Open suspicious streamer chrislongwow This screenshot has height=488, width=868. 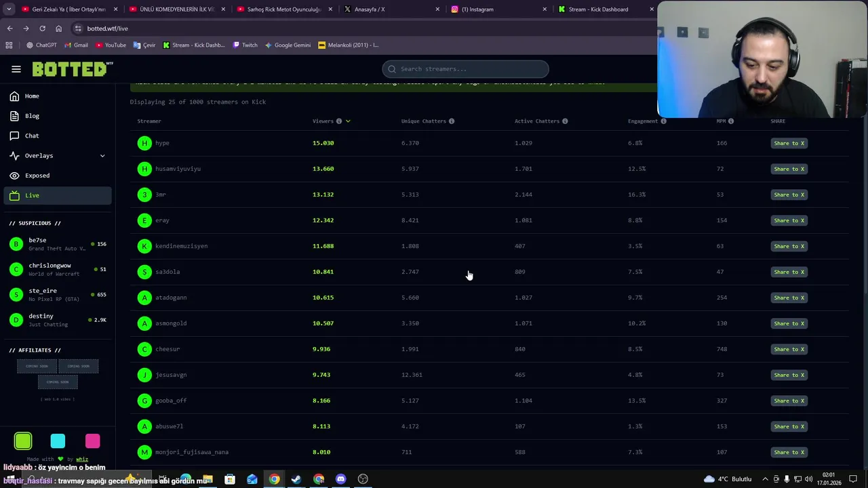coord(58,269)
